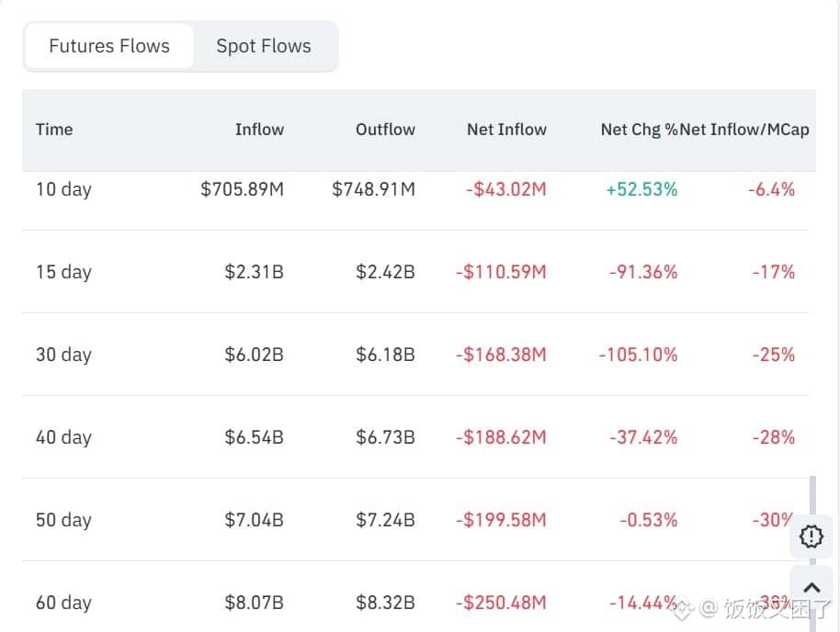Click the Net Chg % column header
The height and width of the screenshot is (632, 840).
[x=638, y=130]
